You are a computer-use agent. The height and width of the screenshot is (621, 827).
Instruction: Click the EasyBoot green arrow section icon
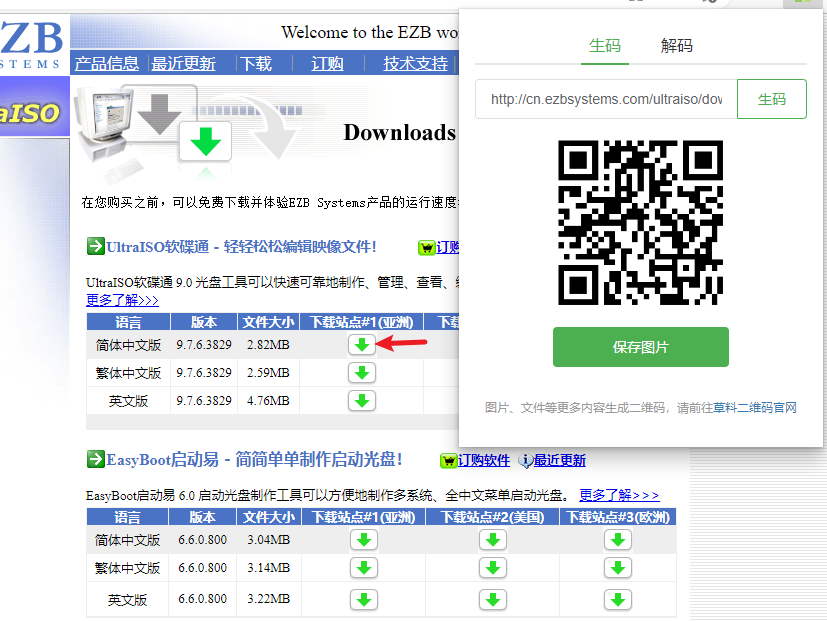95,458
